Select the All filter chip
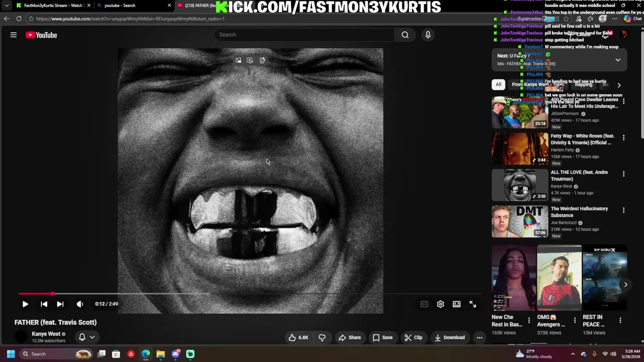The width and height of the screenshot is (644, 362). [498, 84]
